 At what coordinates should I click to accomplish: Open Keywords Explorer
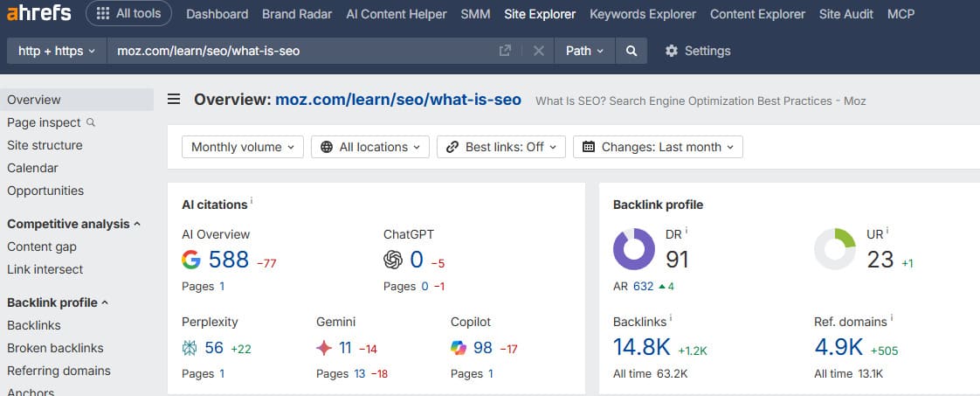(x=643, y=14)
